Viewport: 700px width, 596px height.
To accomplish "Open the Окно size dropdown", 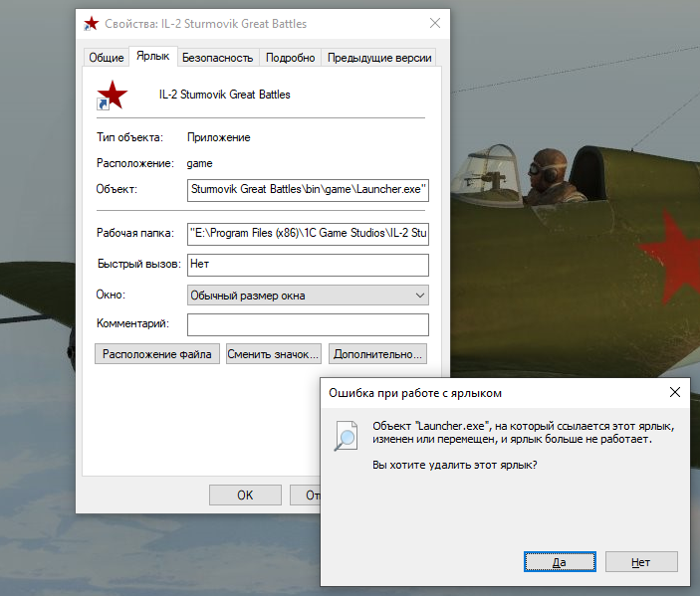I will (x=308, y=296).
